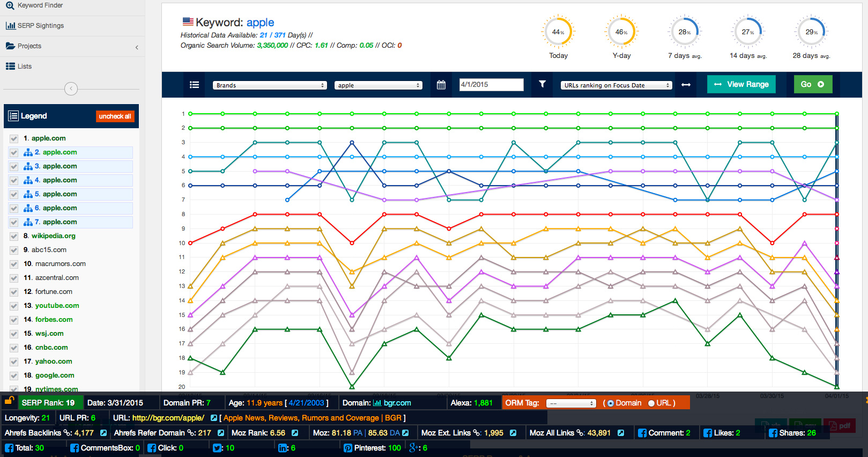Open the http://bgr.com/apple/ URL link

tap(168, 418)
